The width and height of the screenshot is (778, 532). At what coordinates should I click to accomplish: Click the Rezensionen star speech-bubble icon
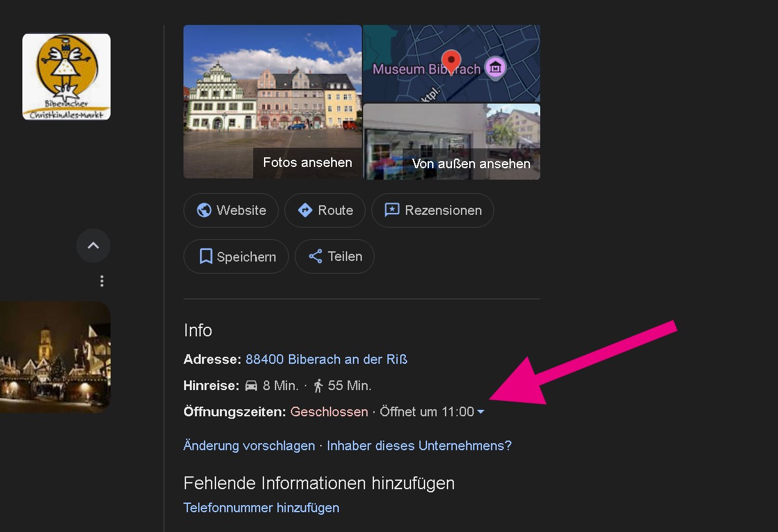[392, 210]
